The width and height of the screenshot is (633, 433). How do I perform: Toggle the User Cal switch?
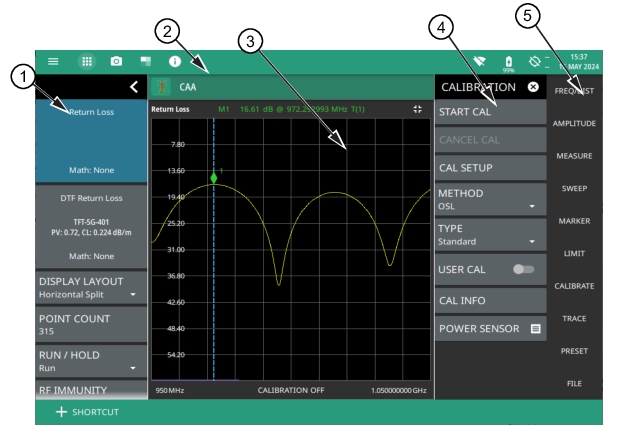pyautogui.click(x=521, y=270)
